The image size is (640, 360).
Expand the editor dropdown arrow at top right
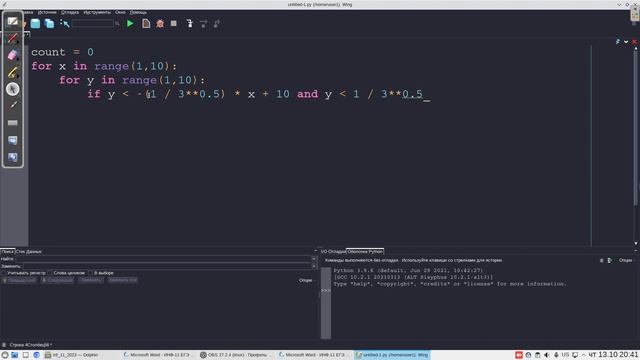pyautogui.click(x=626, y=42)
